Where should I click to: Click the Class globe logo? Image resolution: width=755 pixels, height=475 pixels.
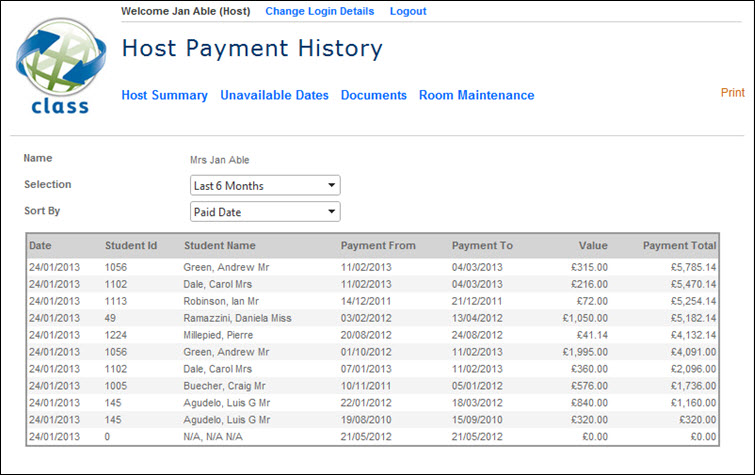click(53, 68)
